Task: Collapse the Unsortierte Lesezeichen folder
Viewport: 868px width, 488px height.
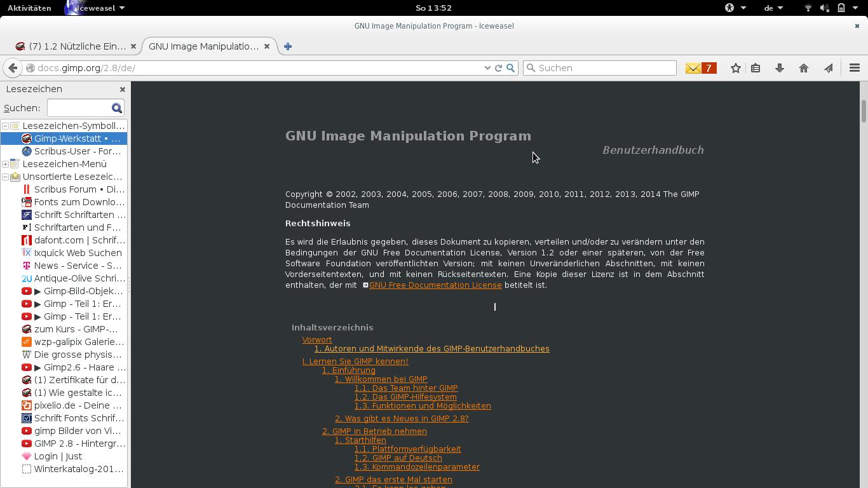Action: (5, 177)
